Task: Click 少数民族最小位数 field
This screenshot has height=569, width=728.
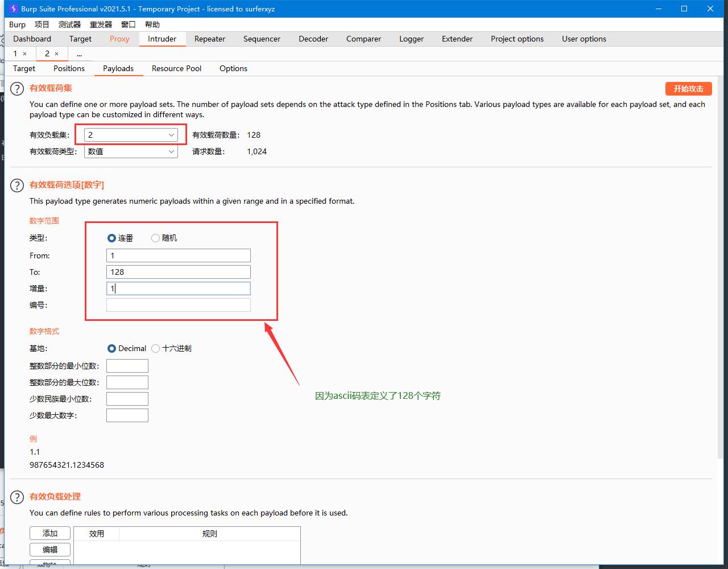Action: pyautogui.click(x=127, y=399)
